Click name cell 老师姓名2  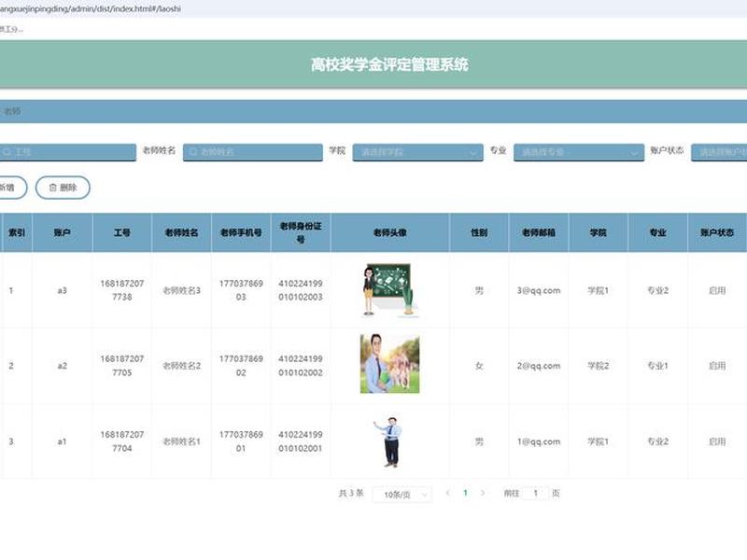point(181,366)
